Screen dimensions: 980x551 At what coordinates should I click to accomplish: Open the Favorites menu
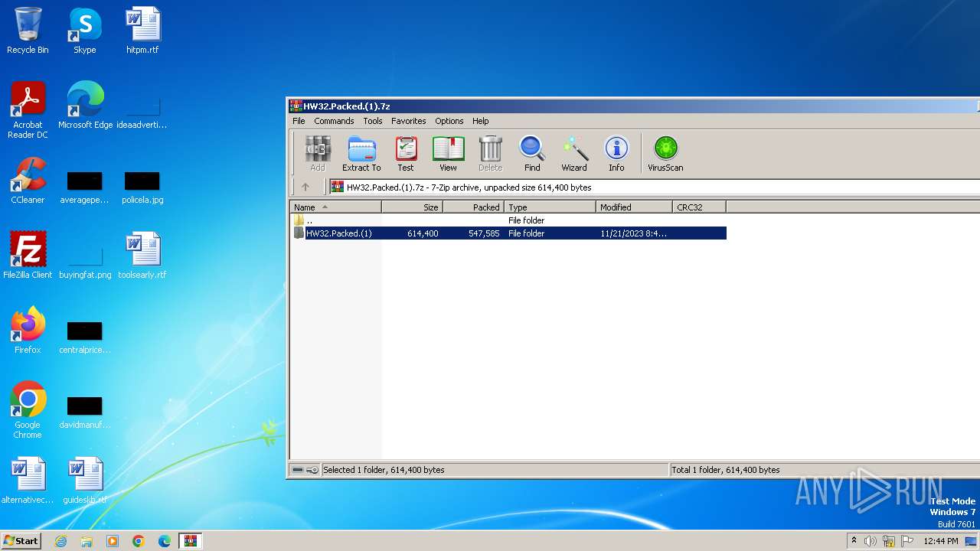pos(409,121)
